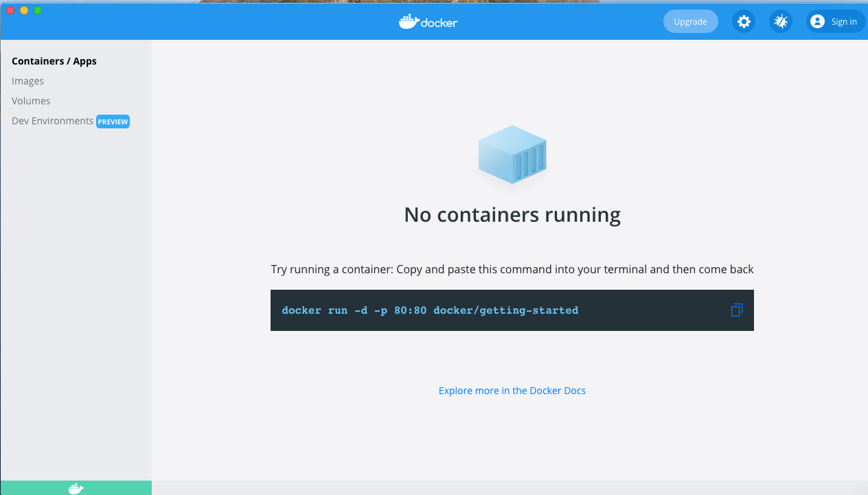The width and height of the screenshot is (868, 495).
Task: Click the PREVIEW badge
Action: click(x=113, y=122)
